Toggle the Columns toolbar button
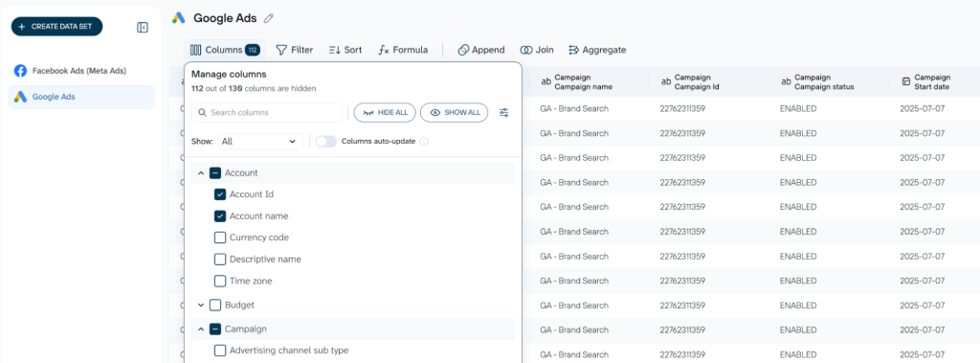This screenshot has height=363, width=980. point(224,50)
